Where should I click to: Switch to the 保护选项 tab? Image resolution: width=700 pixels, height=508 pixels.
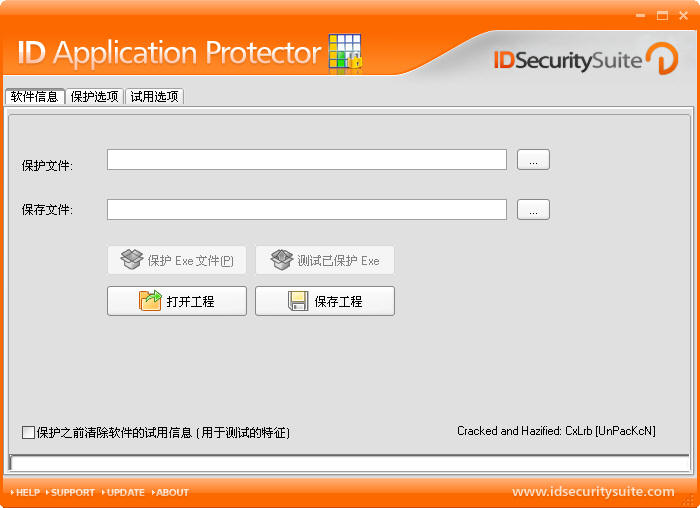tap(95, 97)
